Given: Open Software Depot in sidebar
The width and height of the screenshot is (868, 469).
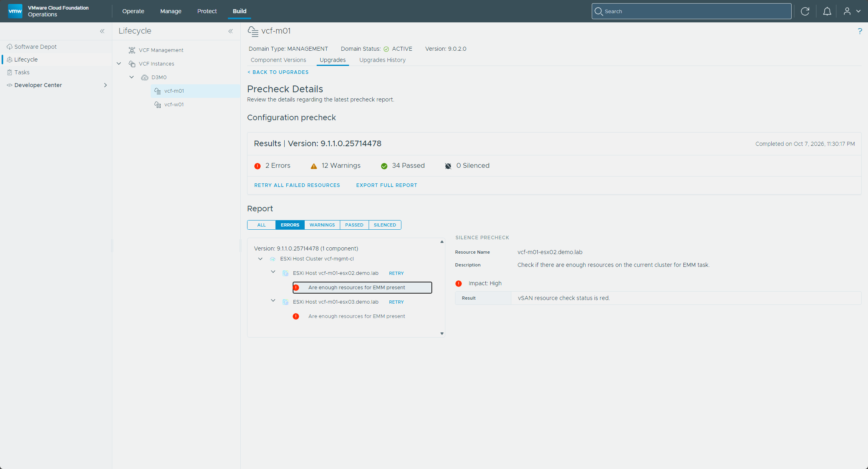Looking at the screenshot, I should (36, 47).
